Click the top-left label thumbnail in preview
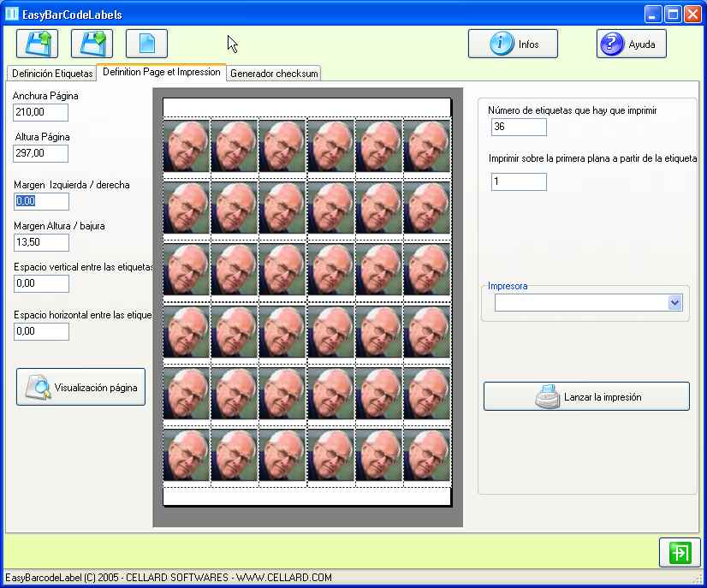The image size is (707, 588). point(187,146)
